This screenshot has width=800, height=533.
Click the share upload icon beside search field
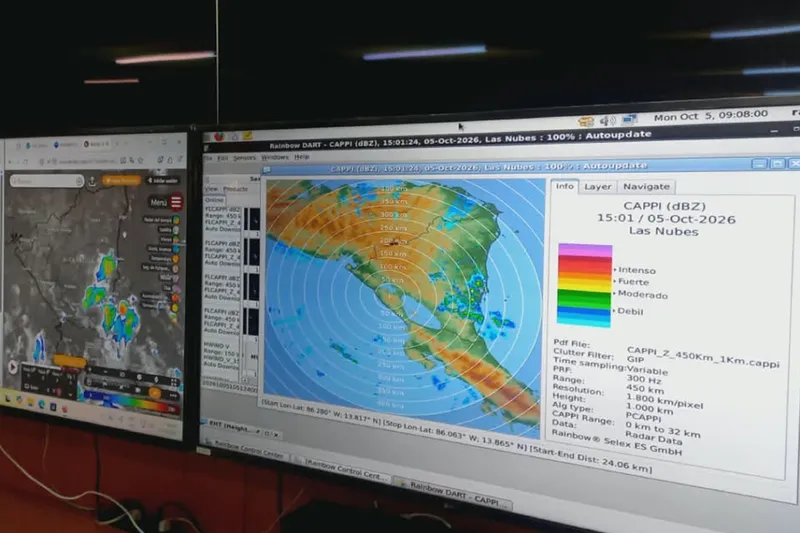[92, 181]
